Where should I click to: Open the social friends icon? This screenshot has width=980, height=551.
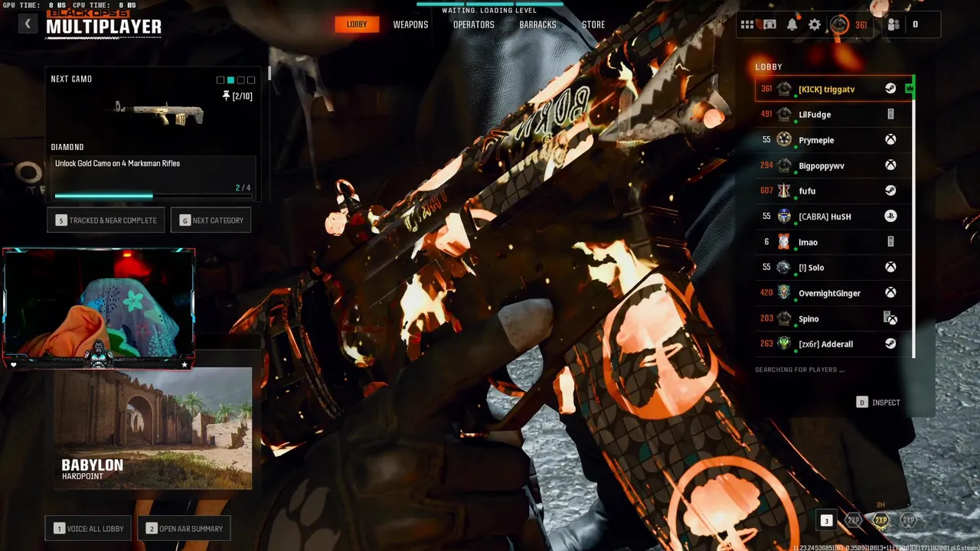pyautogui.click(x=893, y=24)
